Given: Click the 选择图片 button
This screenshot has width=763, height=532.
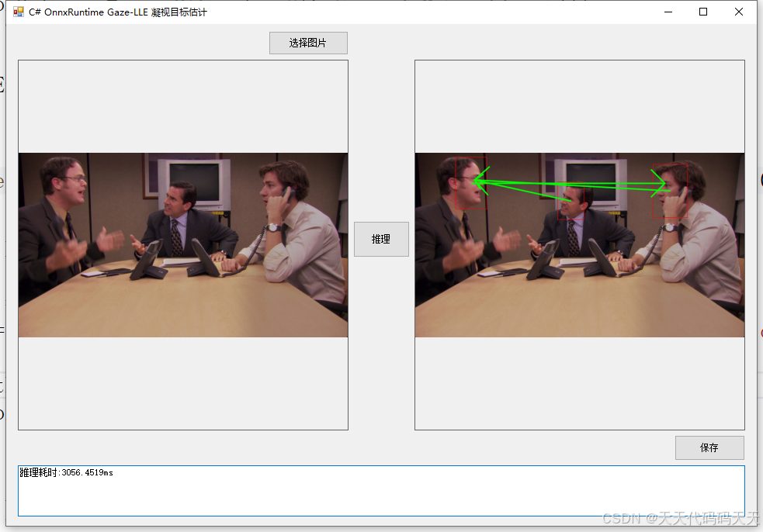Looking at the screenshot, I should coord(308,43).
